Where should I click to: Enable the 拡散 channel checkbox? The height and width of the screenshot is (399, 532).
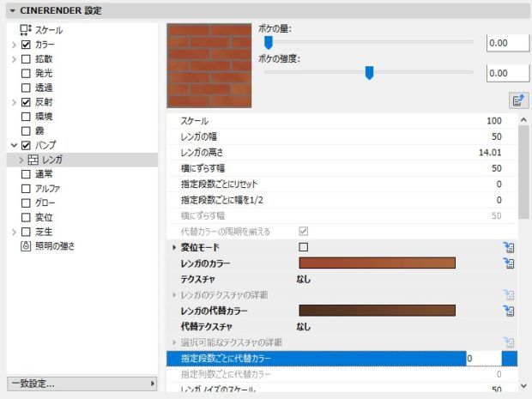tap(26, 59)
